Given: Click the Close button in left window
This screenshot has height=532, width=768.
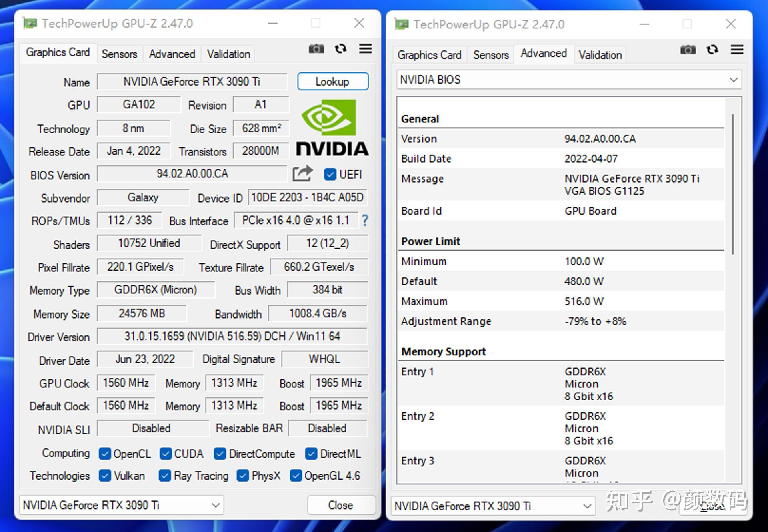Looking at the screenshot, I should (340, 505).
